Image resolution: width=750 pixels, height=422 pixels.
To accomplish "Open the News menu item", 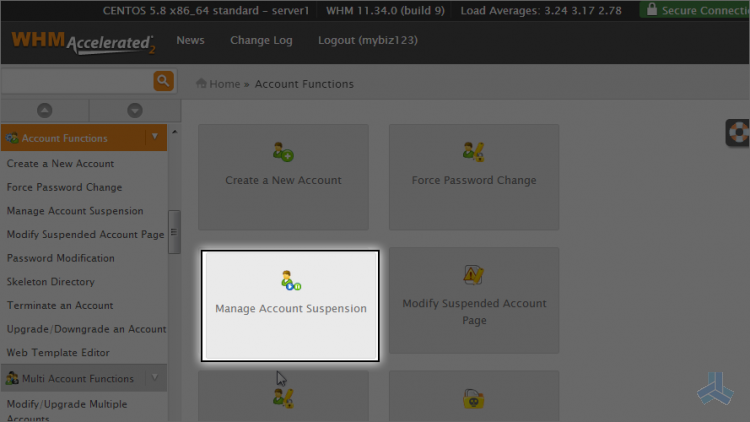I will 190,41.
